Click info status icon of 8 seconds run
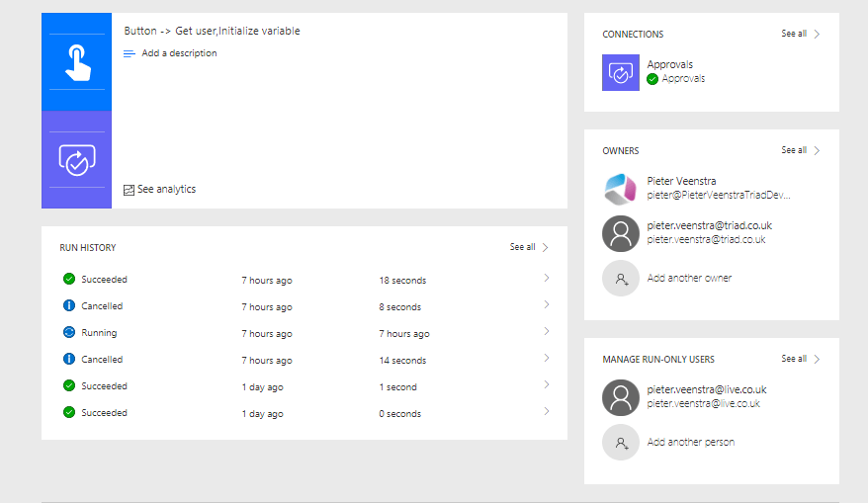This screenshot has width=868, height=503. (x=69, y=305)
